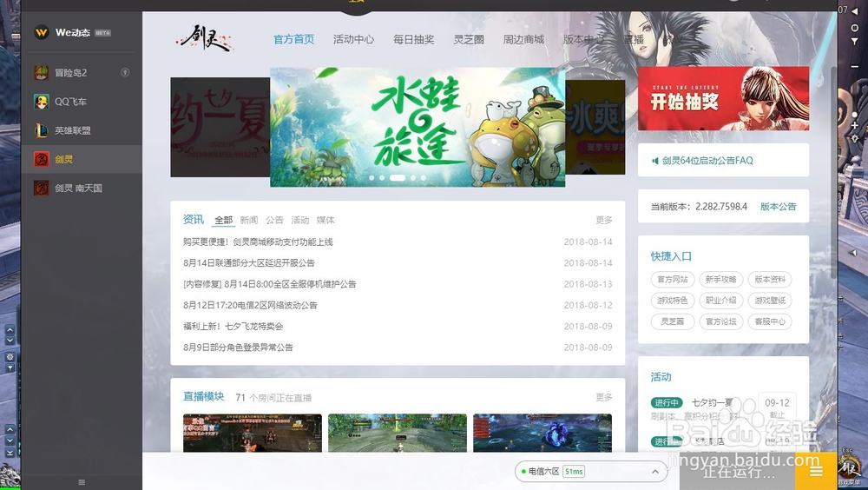Click the 正在运行 game status button
The width and height of the screenshot is (868, 490).
click(x=738, y=471)
